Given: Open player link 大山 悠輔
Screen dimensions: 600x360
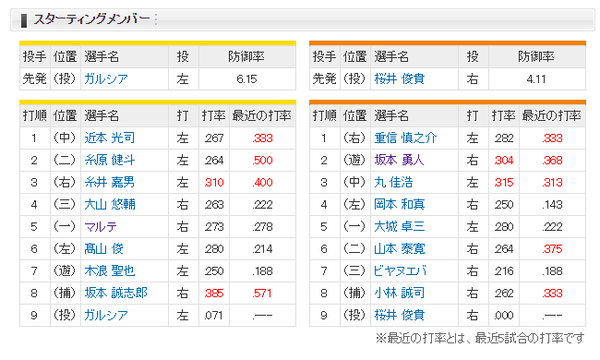Looking at the screenshot, I should 109,205.
